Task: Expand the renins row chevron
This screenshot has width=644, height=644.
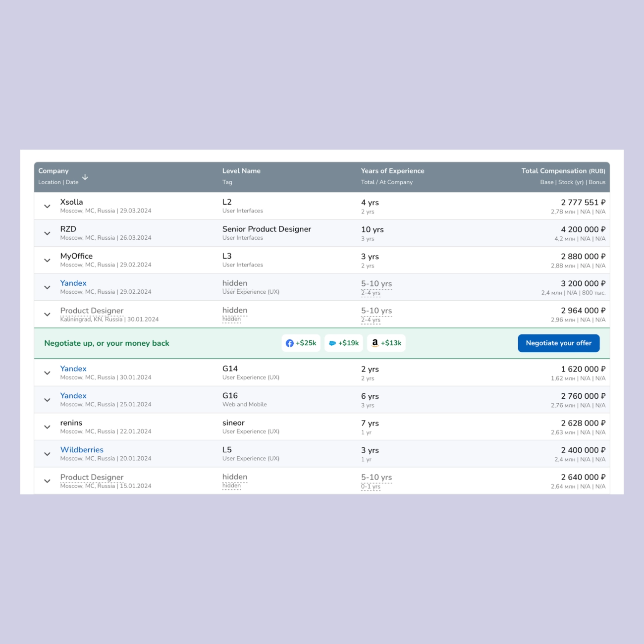Action: 47,427
